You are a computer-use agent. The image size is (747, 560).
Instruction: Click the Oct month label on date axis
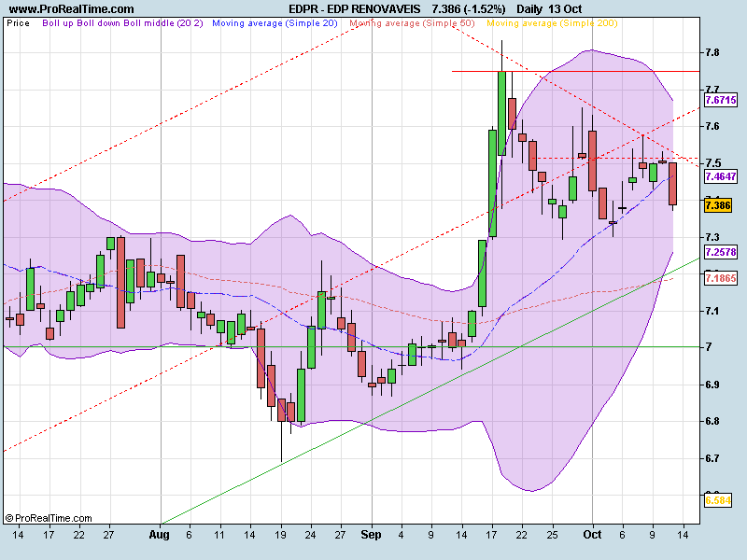(x=592, y=535)
